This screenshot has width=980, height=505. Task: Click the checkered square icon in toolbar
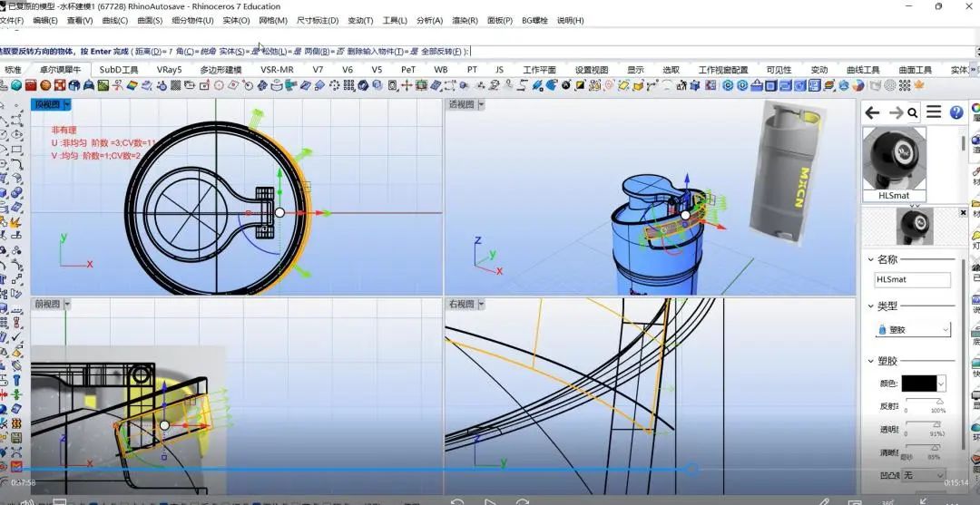(176, 85)
